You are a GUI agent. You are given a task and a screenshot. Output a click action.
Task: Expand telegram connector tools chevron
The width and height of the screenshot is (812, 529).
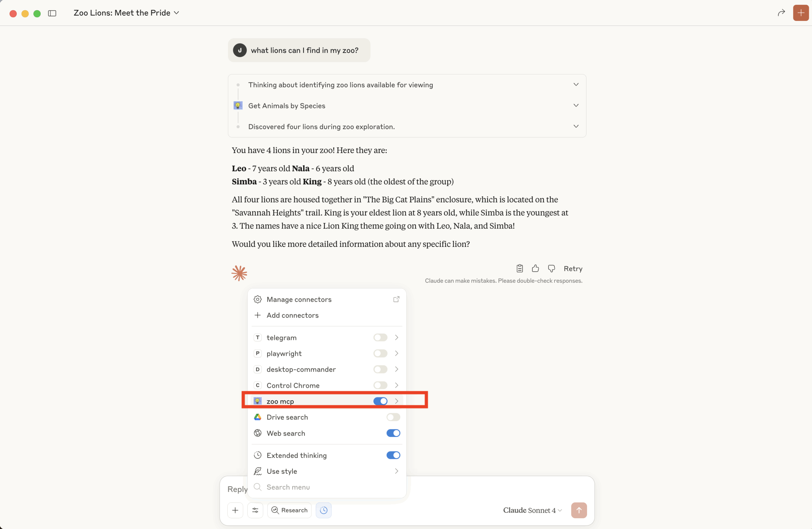(396, 338)
